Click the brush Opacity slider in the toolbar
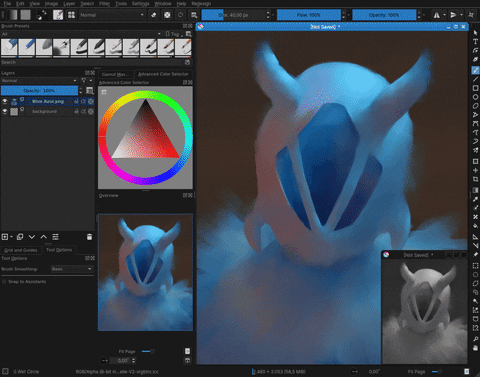This screenshot has height=377, width=480. (x=384, y=15)
